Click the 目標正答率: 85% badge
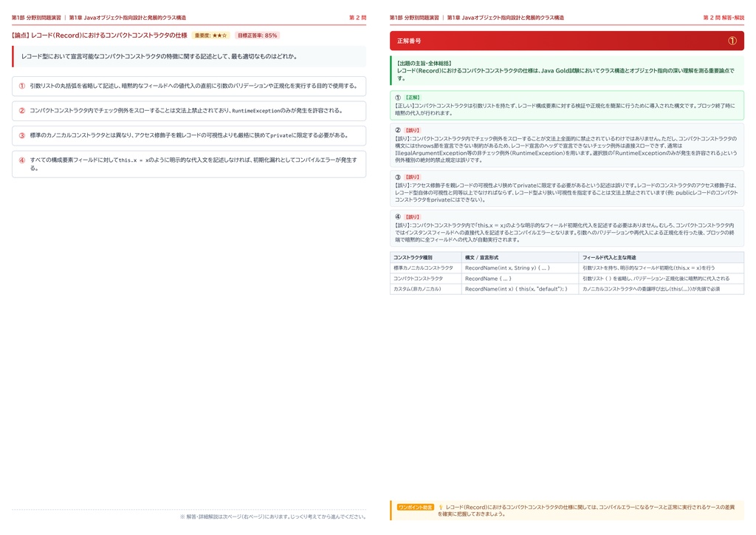This screenshot has height=535, width=756. point(258,35)
